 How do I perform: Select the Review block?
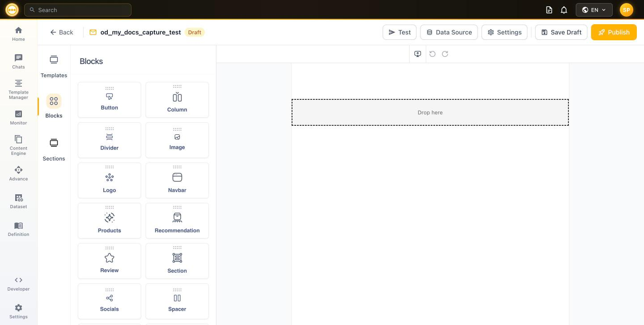point(109,261)
